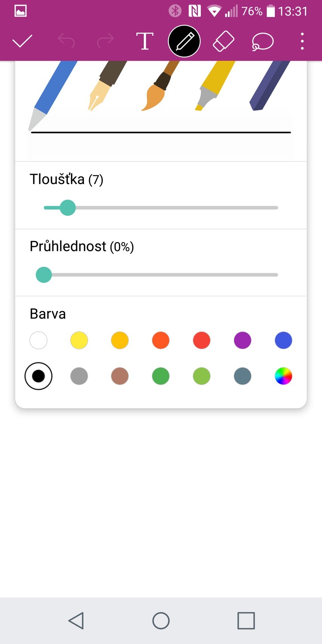Tap the active pen drawing tool
This screenshot has width=322, height=644.
[x=184, y=41]
